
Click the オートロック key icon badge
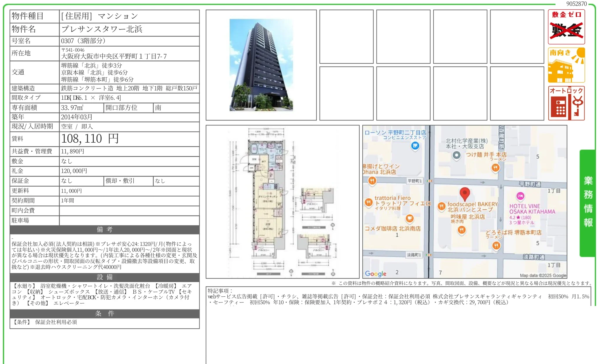coord(566,103)
